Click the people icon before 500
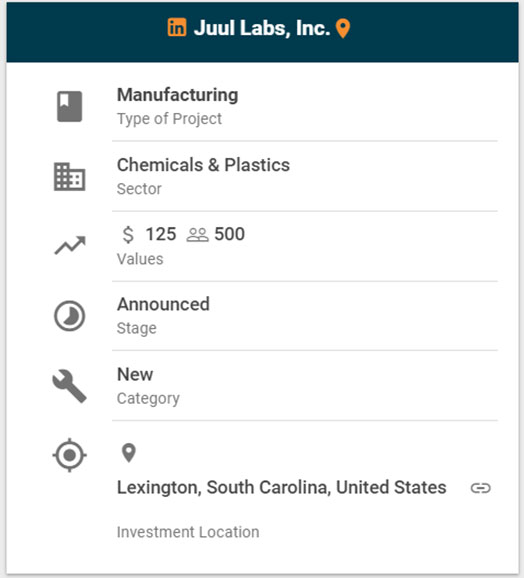The width and height of the screenshot is (524, 578). pos(198,235)
